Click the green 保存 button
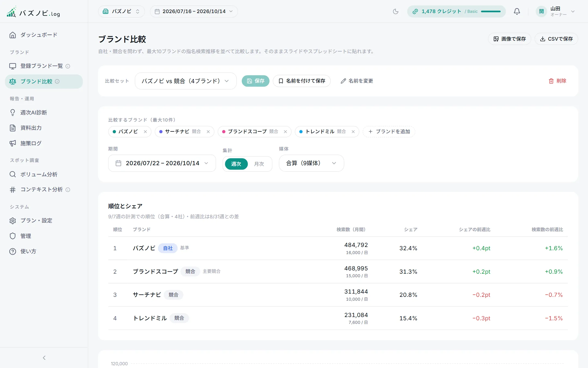Viewport: 588px width, 368px height. point(255,81)
